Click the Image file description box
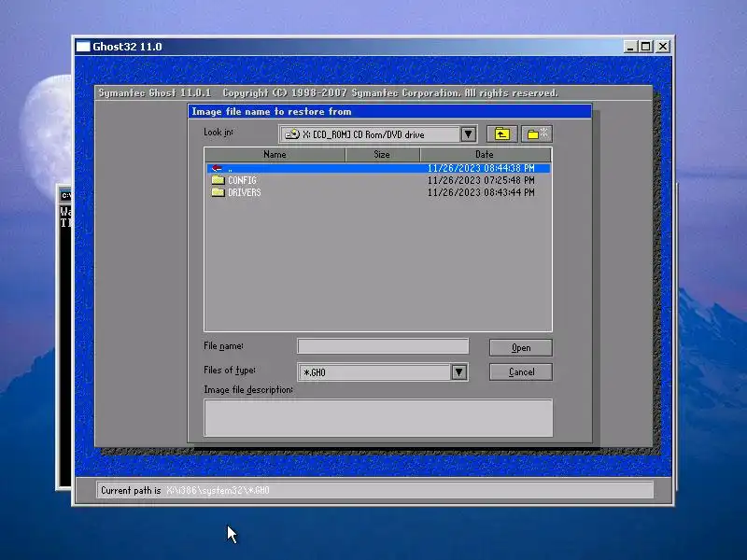Image resolution: width=747 pixels, height=560 pixels. [378, 417]
